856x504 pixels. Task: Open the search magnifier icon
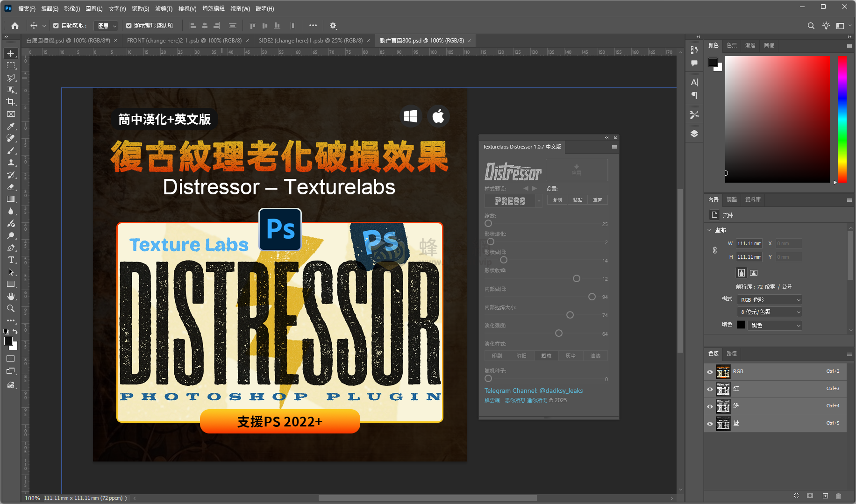[x=811, y=26]
